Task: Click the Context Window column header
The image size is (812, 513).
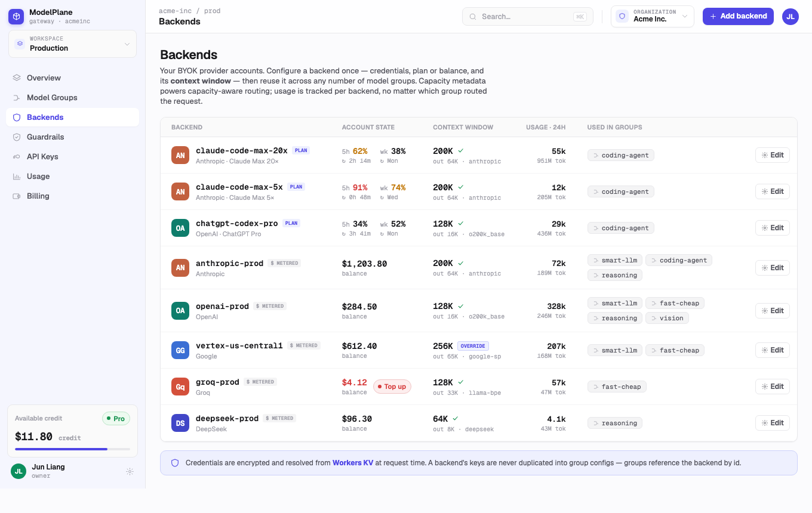Action: [x=463, y=127]
